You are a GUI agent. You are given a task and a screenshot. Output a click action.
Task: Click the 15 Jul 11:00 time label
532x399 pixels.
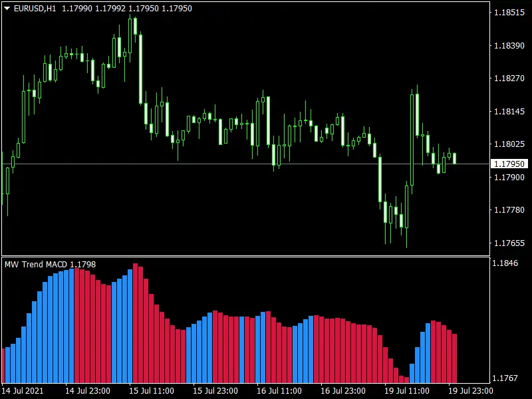click(152, 391)
